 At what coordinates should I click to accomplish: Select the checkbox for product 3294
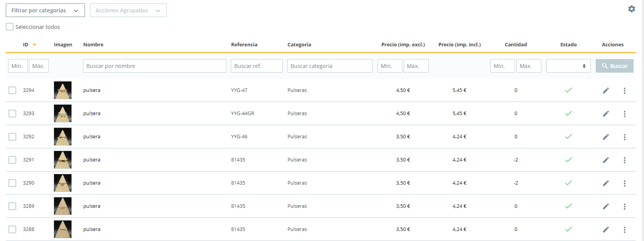click(12, 90)
